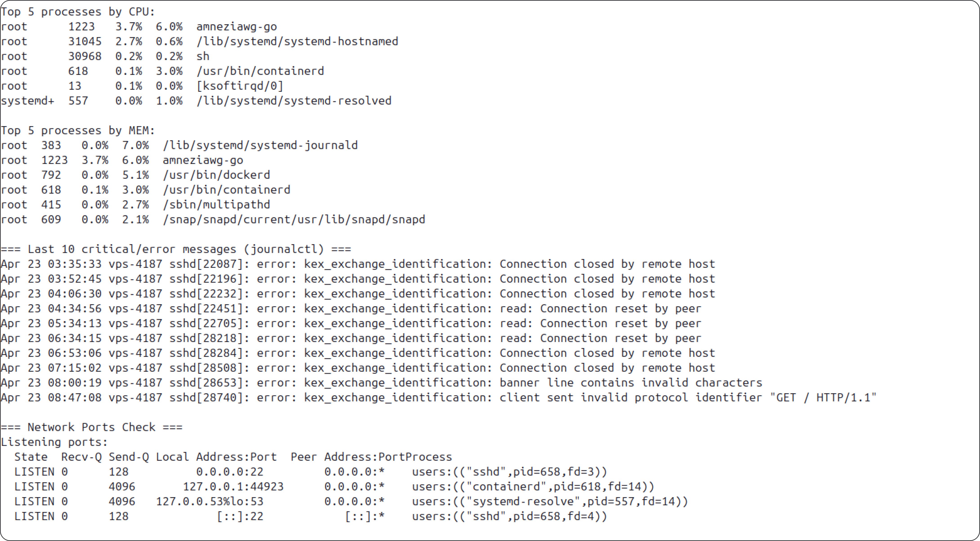Click the "Top 5 processes by MEM:" heading

coord(78,130)
